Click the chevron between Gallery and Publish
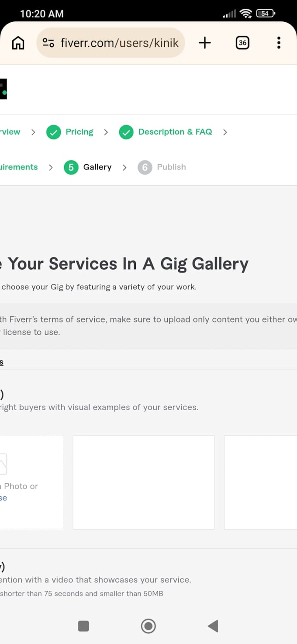The height and width of the screenshot is (644, 297). [x=124, y=167]
